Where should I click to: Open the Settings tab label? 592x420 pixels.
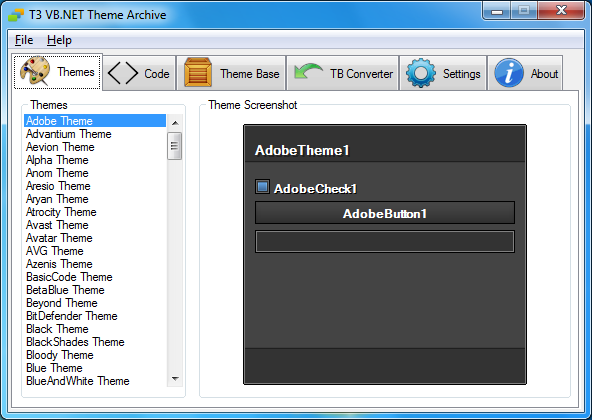click(x=462, y=74)
